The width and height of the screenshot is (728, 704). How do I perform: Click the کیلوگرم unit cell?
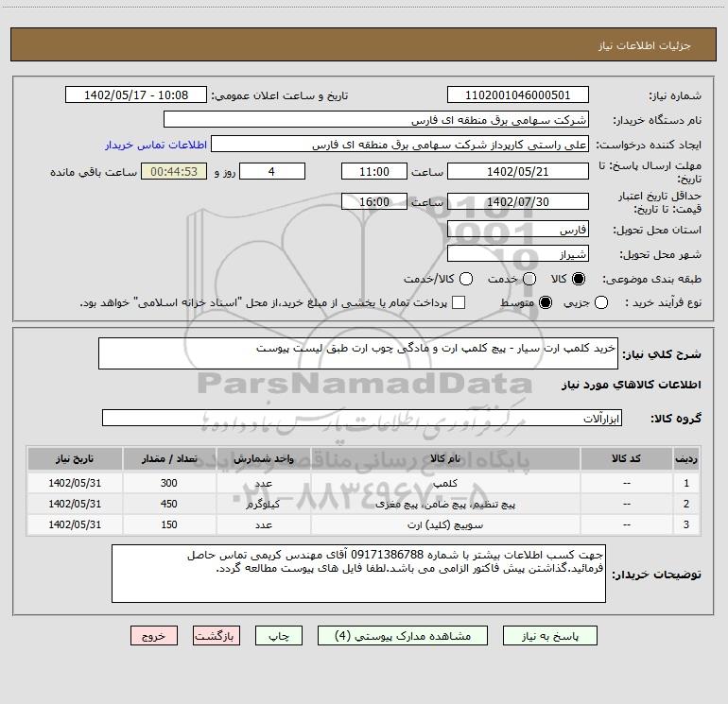click(263, 504)
